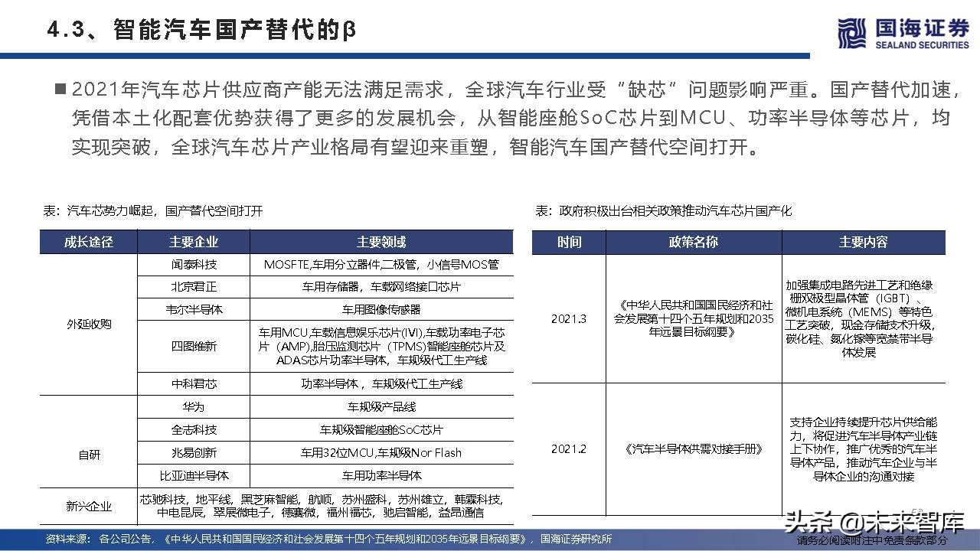This screenshot has height=551, width=980.
Task: Click the "政策名称" column header
Action: [694, 242]
